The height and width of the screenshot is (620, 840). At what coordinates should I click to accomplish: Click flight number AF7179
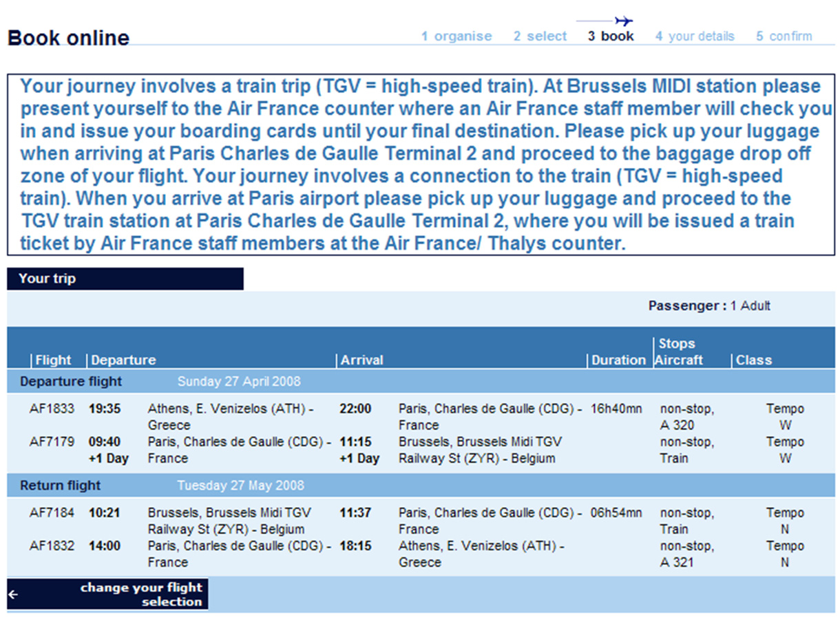(52, 442)
